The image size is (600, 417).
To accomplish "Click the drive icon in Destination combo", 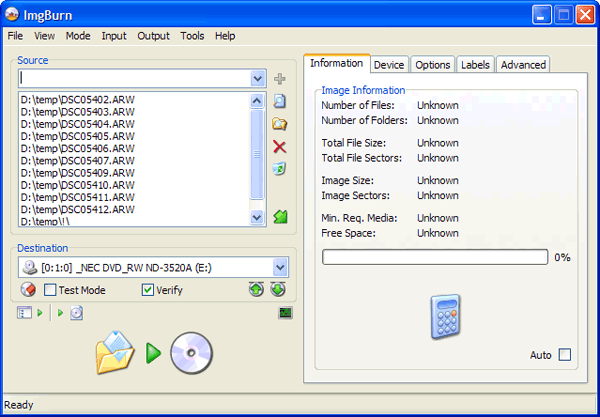I will [x=29, y=267].
